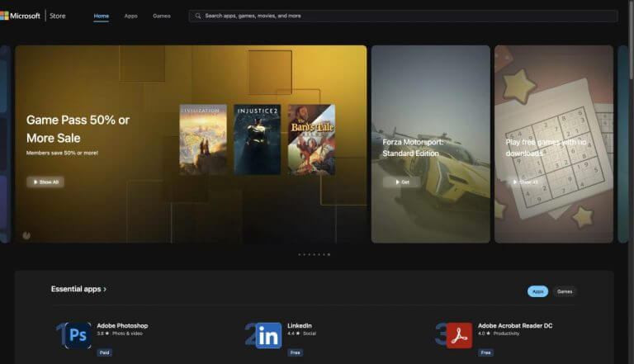The height and width of the screenshot is (364, 634).
Task: Expand the Essential apps section
Action: pyautogui.click(x=79, y=289)
